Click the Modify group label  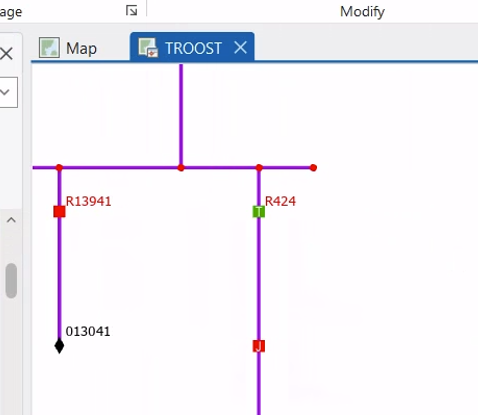pyautogui.click(x=362, y=12)
